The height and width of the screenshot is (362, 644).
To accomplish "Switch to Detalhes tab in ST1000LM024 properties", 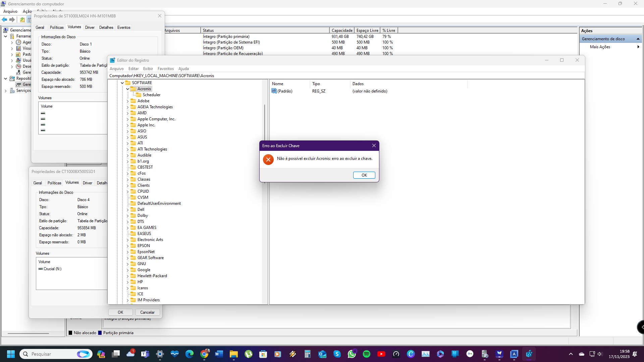I will pyautogui.click(x=106, y=27).
